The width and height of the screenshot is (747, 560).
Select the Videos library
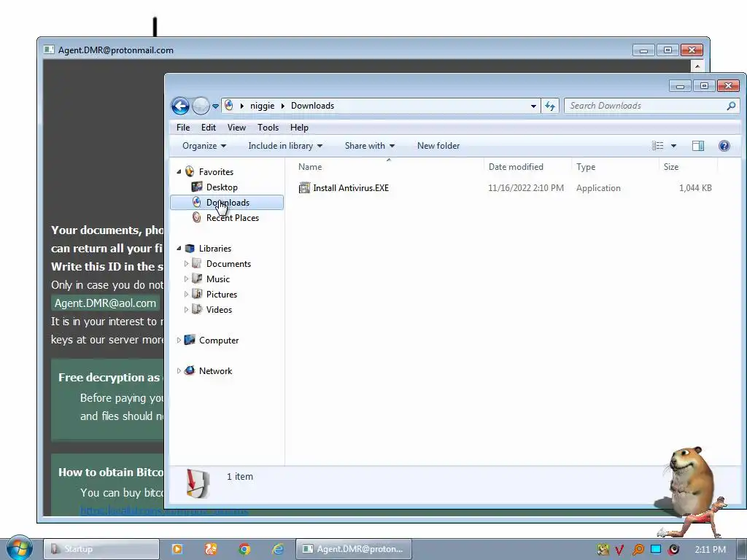point(219,309)
